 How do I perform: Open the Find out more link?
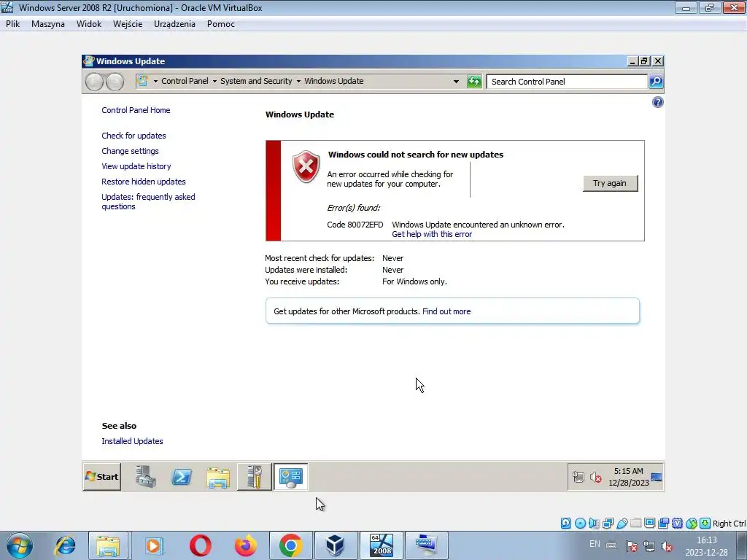pyautogui.click(x=446, y=311)
